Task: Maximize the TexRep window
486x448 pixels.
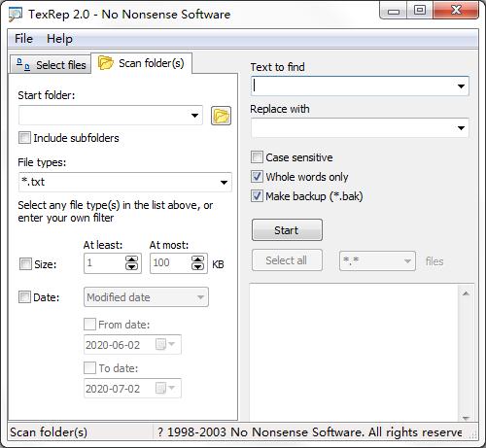Action: 420,11
